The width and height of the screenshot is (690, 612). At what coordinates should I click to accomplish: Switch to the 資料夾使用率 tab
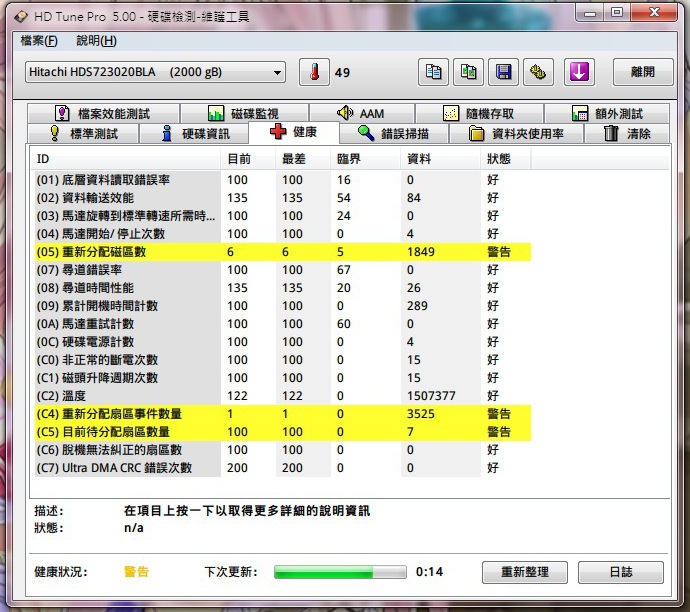[516, 133]
